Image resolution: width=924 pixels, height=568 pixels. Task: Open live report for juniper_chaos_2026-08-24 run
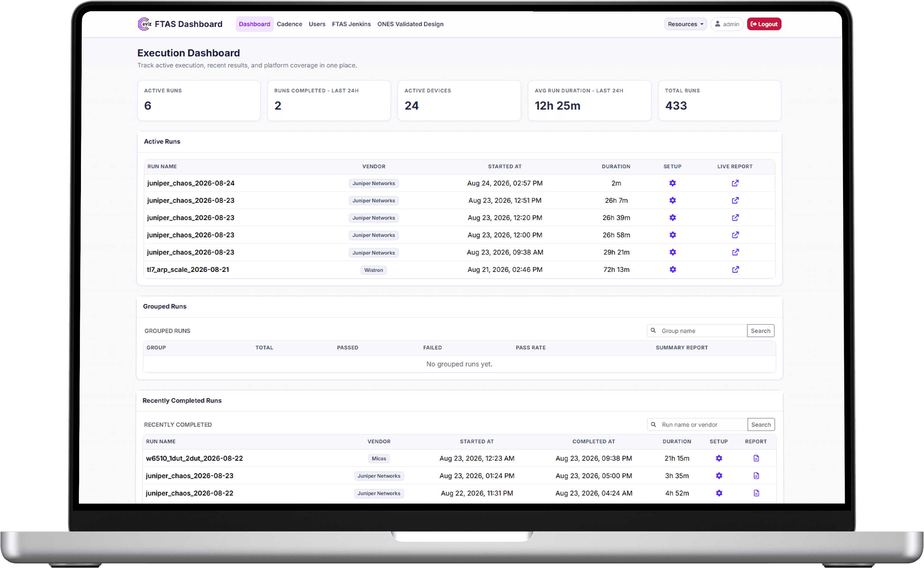tap(735, 183)
